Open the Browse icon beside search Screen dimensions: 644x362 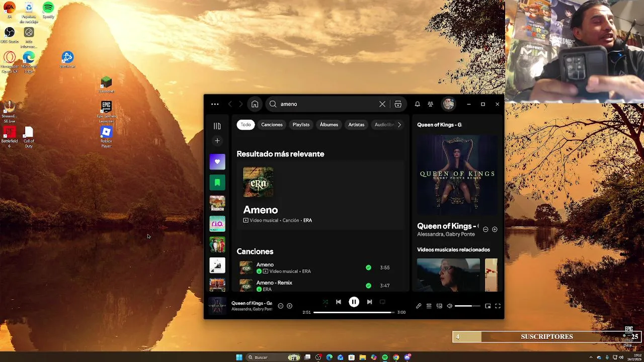pos(398,104)
